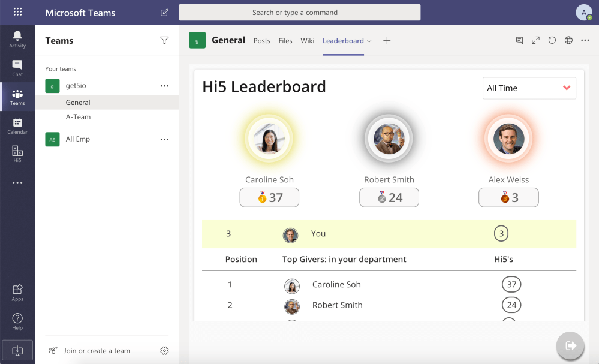Open Chat in the left rail
The width and height of the screenshot is (599, 364).
point(17,68)
